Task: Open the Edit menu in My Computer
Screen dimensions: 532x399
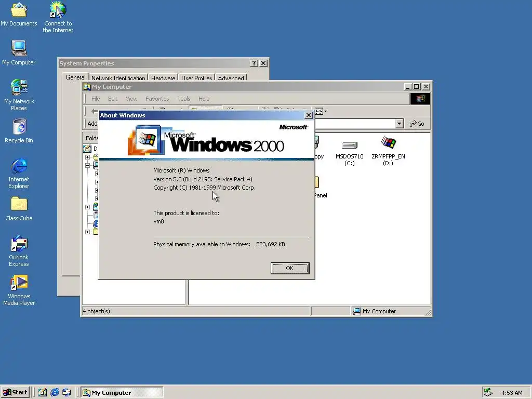Action: point(113,99)
